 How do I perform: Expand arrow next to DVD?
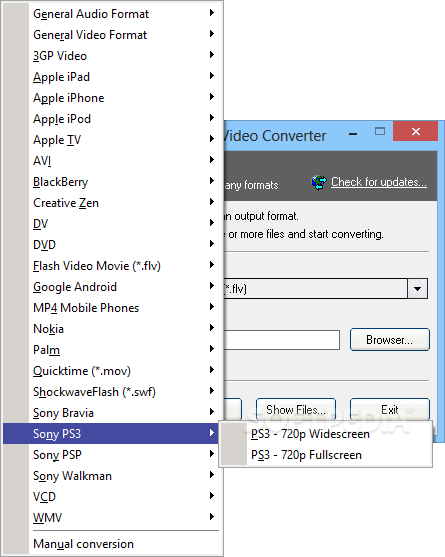click(212, 243)
